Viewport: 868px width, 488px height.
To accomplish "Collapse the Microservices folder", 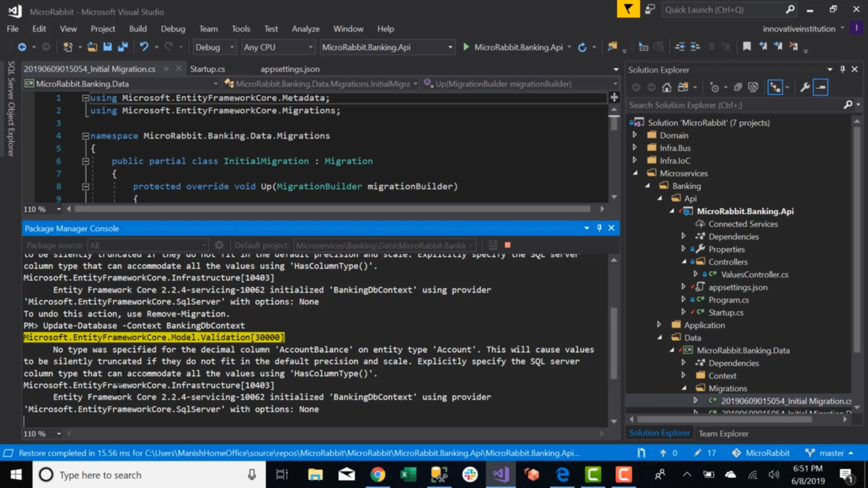I will coord(635,174).
